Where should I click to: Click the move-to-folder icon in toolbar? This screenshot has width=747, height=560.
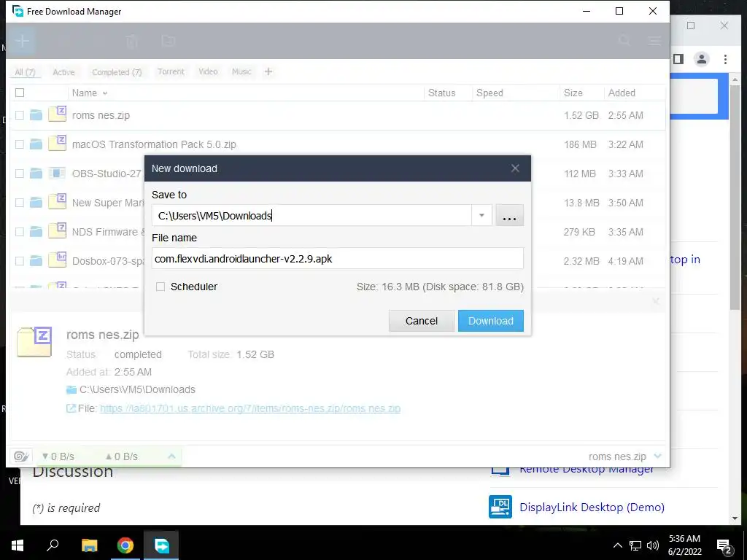coord(169,41)
